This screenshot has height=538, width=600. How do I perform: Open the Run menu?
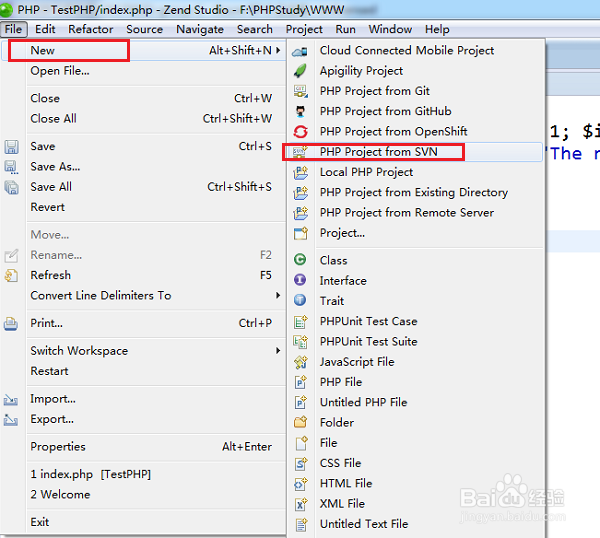pyautogui.click(x=346, y=29)
